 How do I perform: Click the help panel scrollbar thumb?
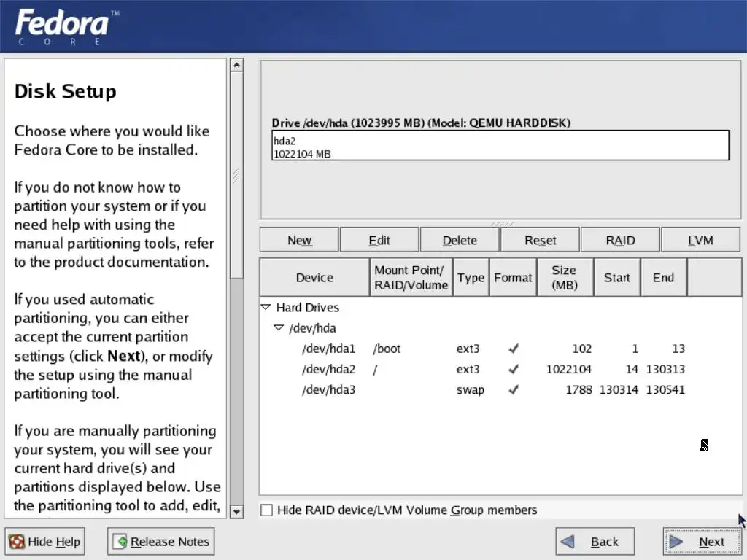[x=236, y=175]
